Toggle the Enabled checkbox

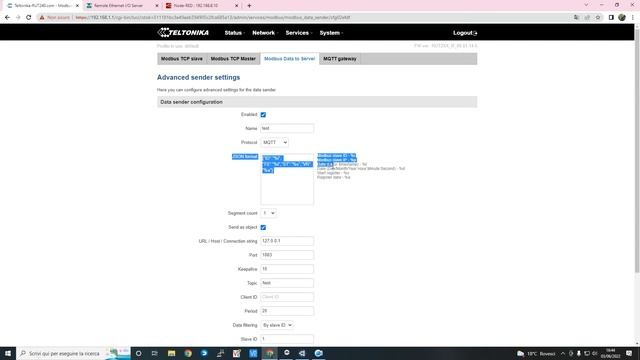pos(263,115)
